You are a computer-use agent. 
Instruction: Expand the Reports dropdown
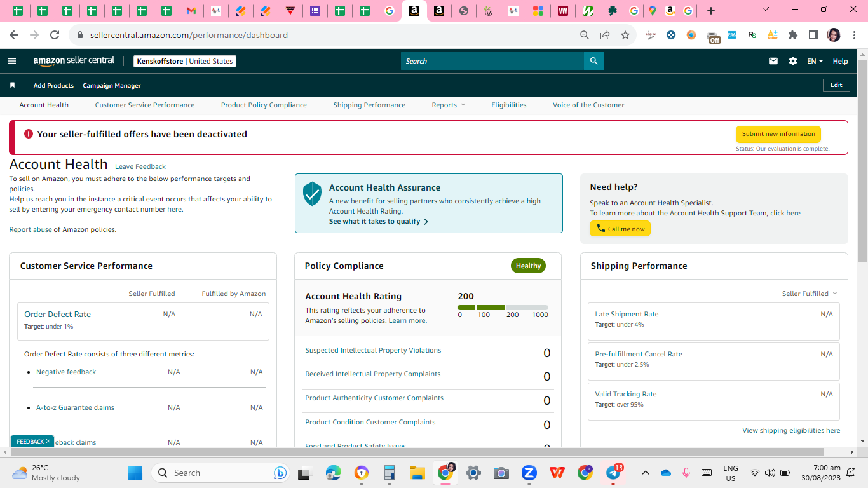(x=449, y=105)
